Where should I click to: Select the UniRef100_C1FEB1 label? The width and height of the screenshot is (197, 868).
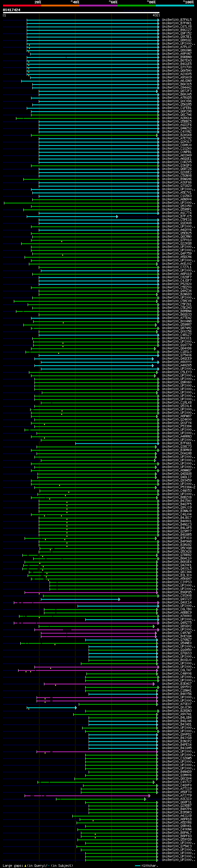coord(177,108)
